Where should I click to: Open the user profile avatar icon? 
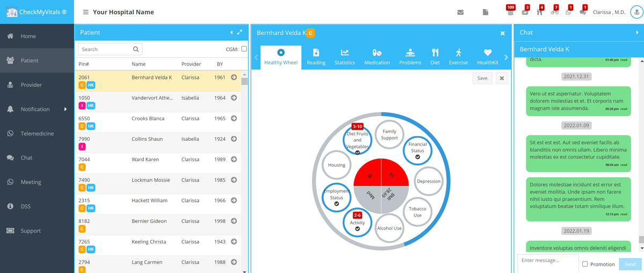[x=636, y=12]
